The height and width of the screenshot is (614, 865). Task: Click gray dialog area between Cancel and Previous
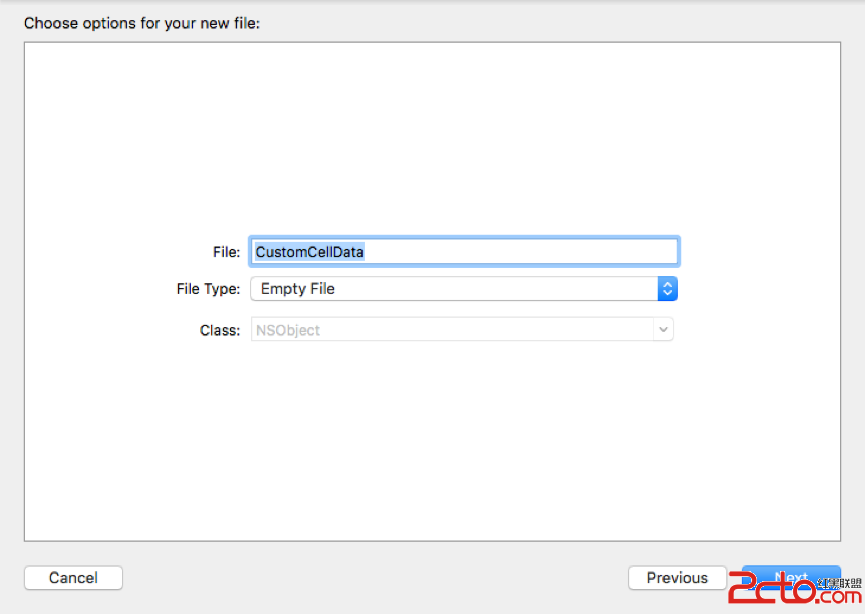tap(375, 578)
